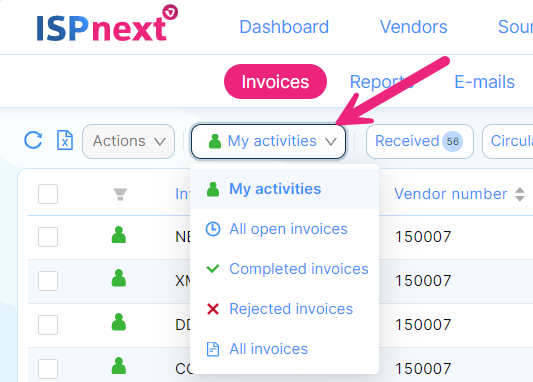Switch to the E-mails tab
Viewport: 533px width, 382px height.
pos(484,82)
